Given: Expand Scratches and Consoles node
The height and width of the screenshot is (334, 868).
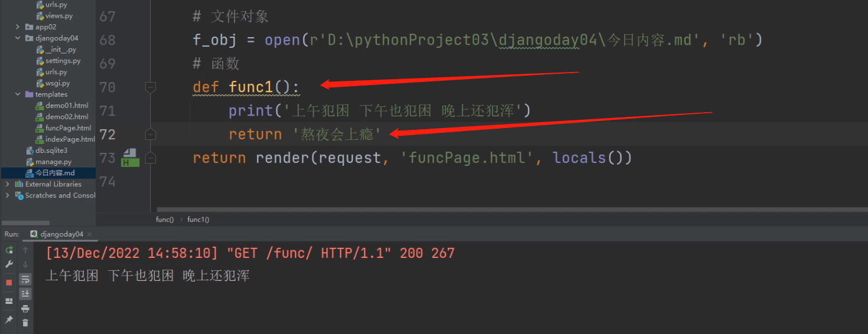Looking at the screenshot, I should click(8, 195).
